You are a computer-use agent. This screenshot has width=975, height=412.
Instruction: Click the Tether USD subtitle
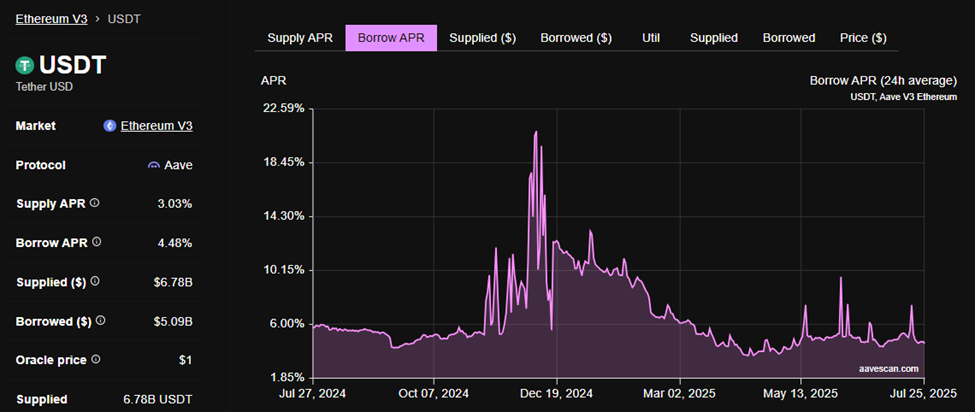[44, 86]
